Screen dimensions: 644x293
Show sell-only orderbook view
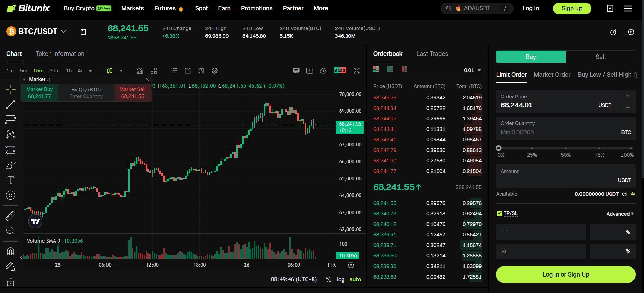pos(404,70)
